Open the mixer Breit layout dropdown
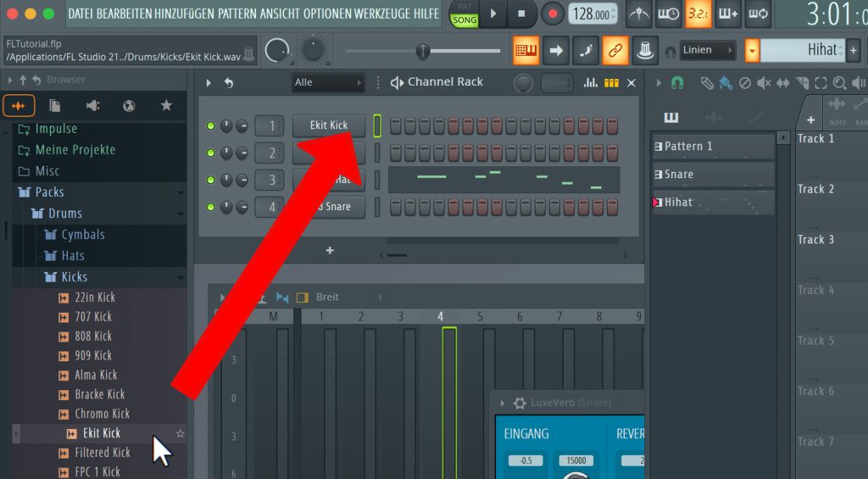The height and width of the screenshot is (479, 868). point(348,298)
